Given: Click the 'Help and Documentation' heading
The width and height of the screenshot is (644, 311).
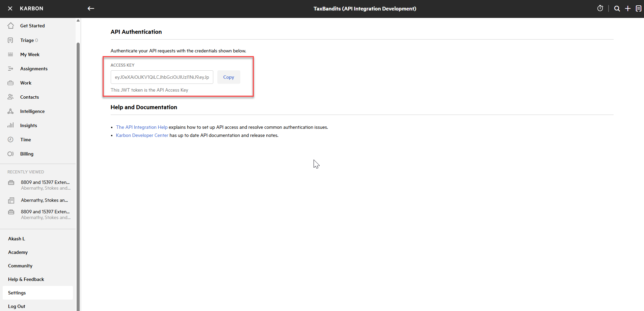Looking at the screenshot, I should (144, 107).
